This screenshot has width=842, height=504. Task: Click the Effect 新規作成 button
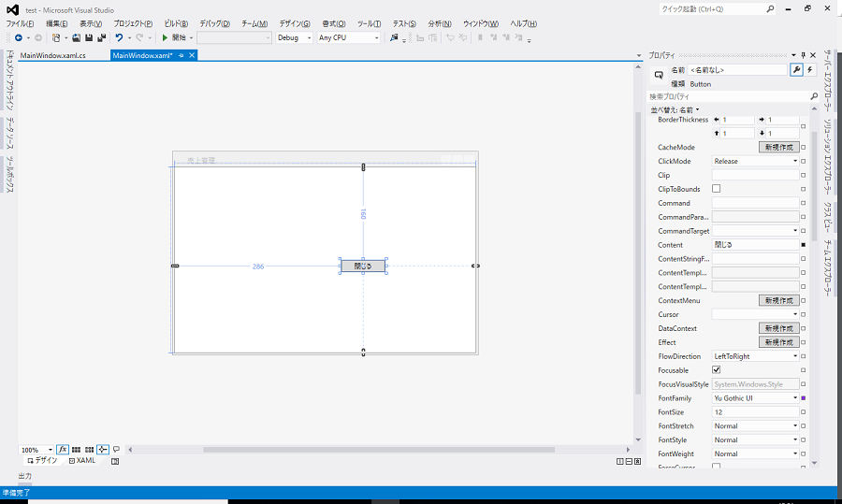tap(778, 342)
